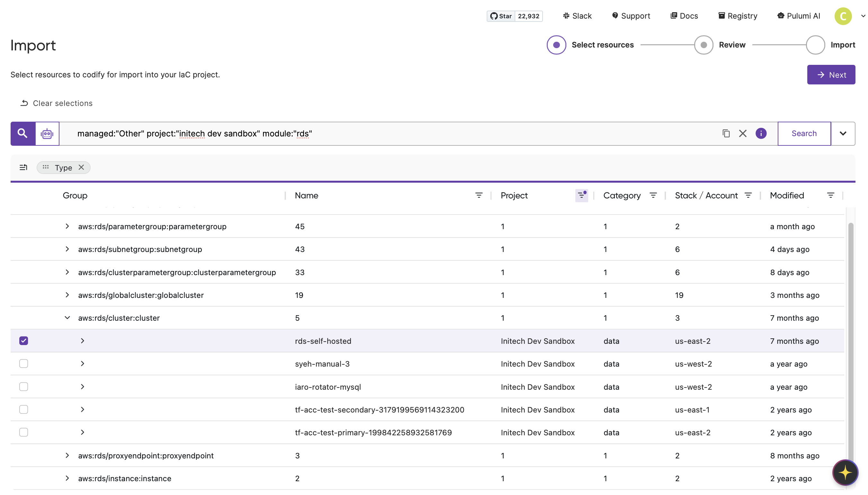The width and height of the screenshot is (868, 495).
Task: Open the dropdown arrow beside Search button
Action: (x=843, y=133)
